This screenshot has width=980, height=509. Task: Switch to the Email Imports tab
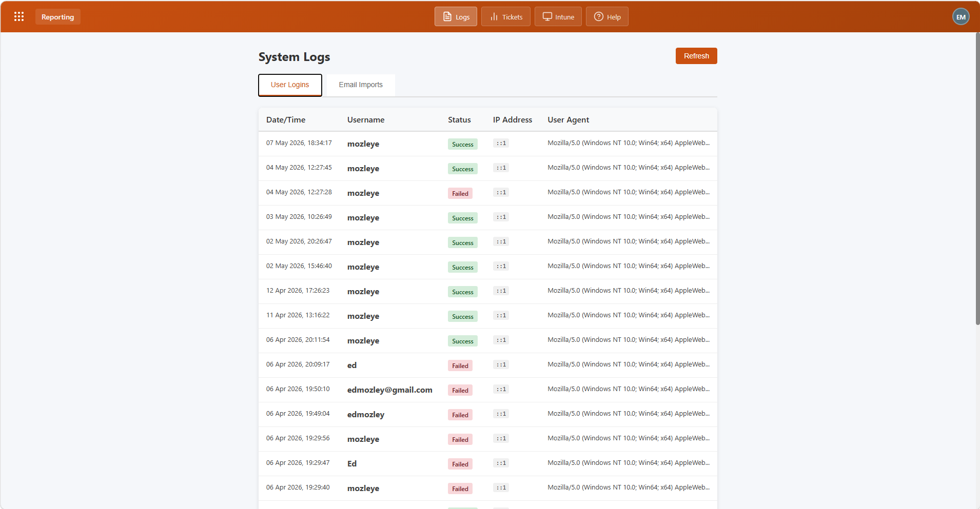click(x=361, y=85)
